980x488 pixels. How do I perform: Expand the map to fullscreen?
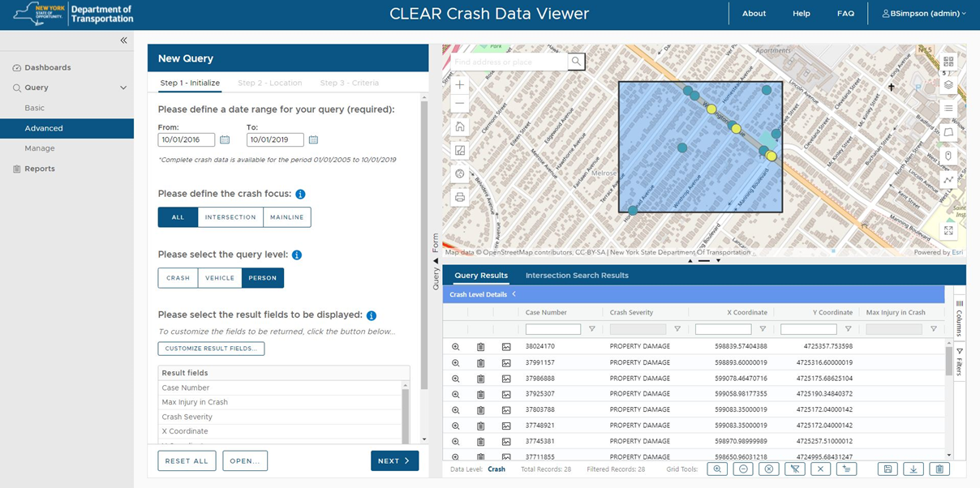(948, 231)
